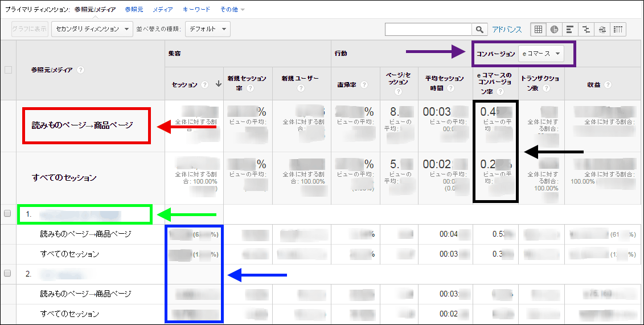Click help icon beside 参照元/メディア header
The height and width of the screenshot is (325, 644).
tap(80, 70)
